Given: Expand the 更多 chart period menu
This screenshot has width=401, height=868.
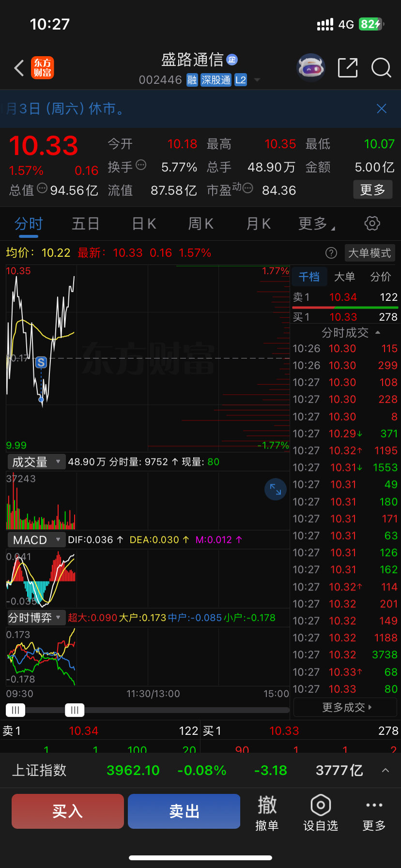Looking at the screenshot, I should coord(317,224).
